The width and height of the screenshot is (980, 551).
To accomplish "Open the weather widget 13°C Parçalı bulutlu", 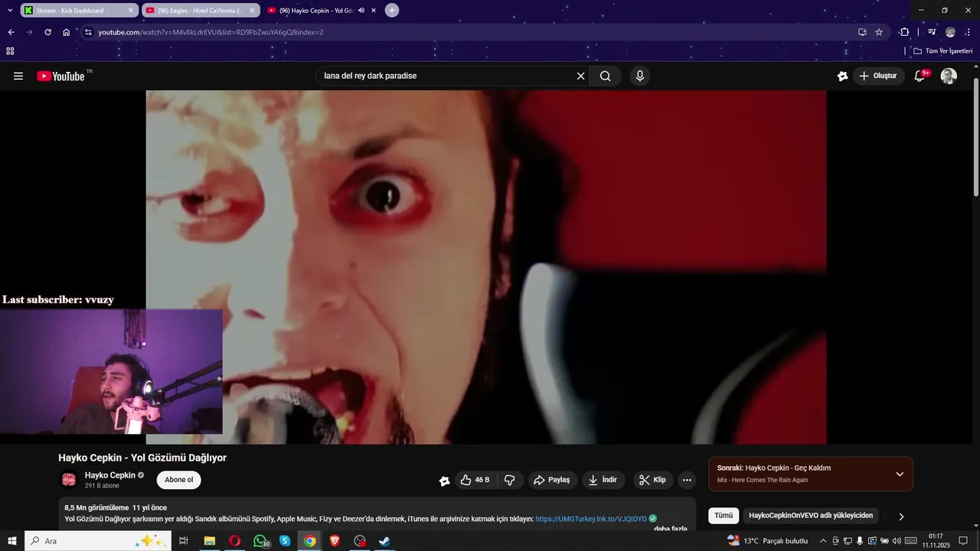I will [x=768, y=541].
